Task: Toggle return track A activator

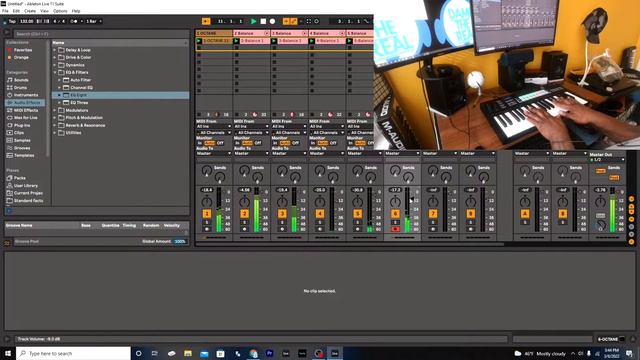Action: 525,213
